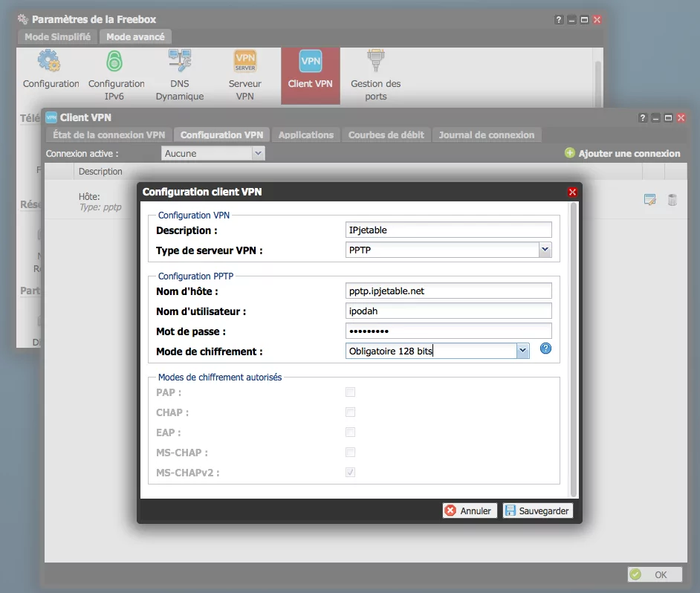Click the encryption mode help icon

pos(545,349)
